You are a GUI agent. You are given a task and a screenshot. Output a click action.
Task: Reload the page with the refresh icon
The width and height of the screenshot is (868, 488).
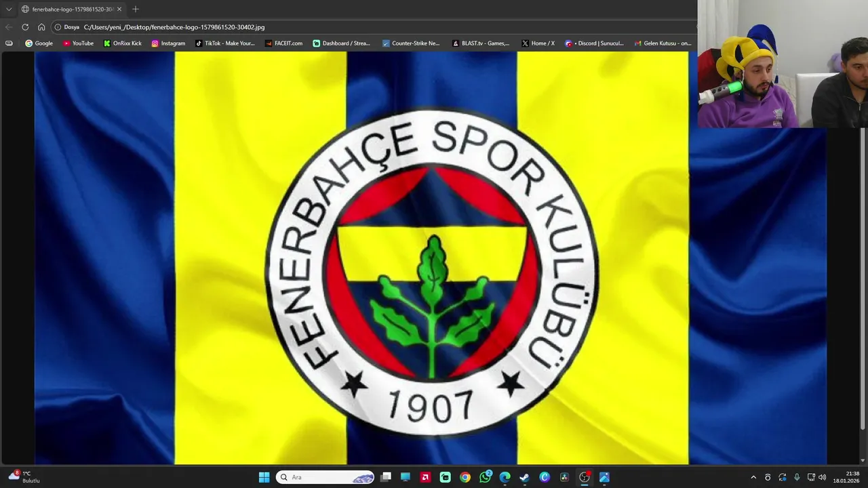click(x=25, y=27)
